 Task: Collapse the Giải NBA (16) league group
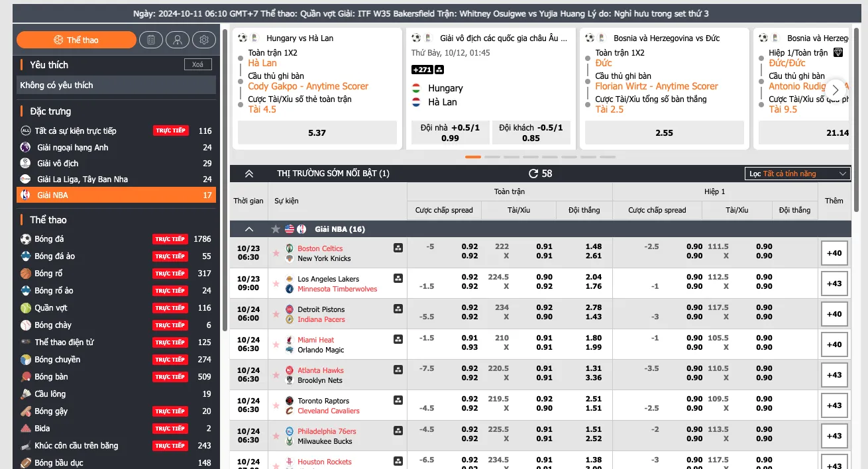point(249,229)
